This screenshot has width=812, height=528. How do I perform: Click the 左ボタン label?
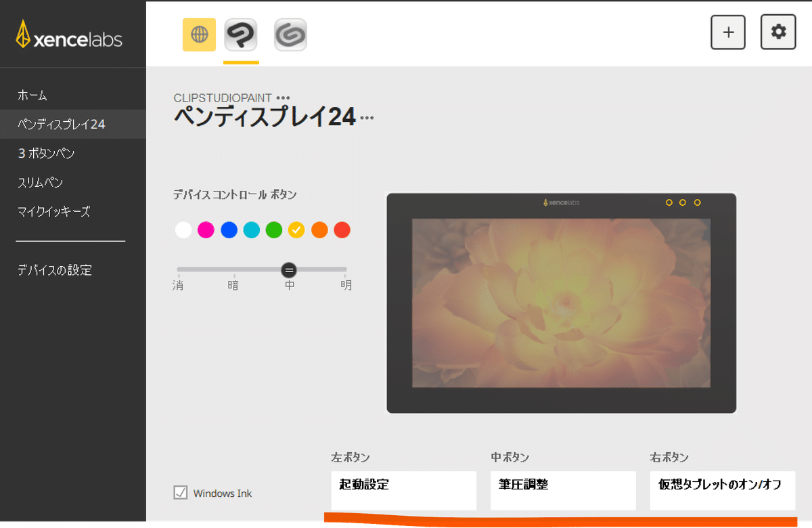click(x=351, y=458)
